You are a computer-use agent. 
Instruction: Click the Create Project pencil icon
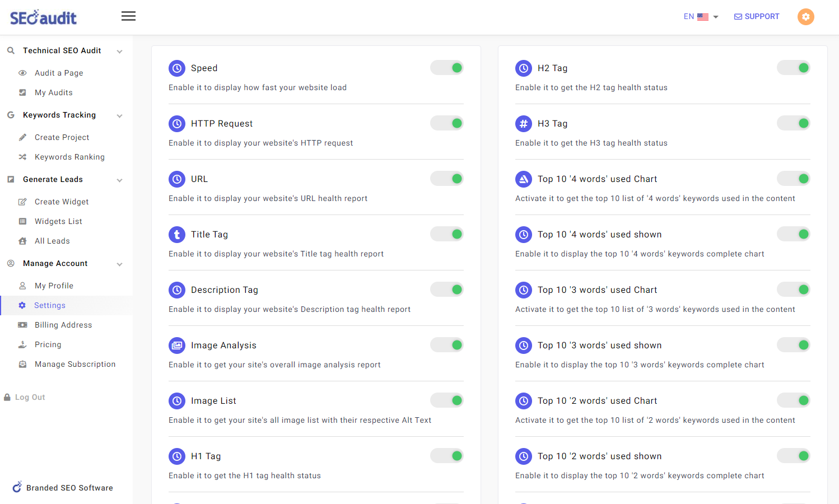pos(22,137)
